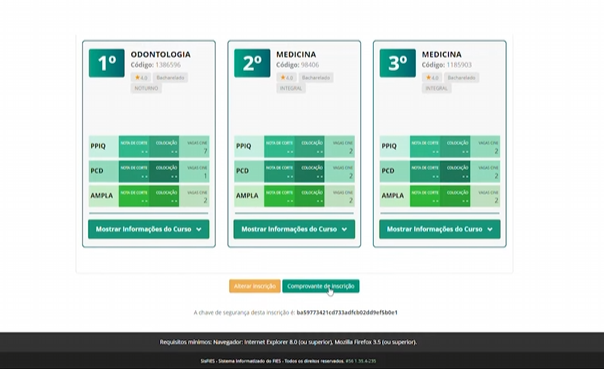Screen dimensions: 604x369
Task: Click the Requisitos mínimos footer text
Action: click(288, 342)
